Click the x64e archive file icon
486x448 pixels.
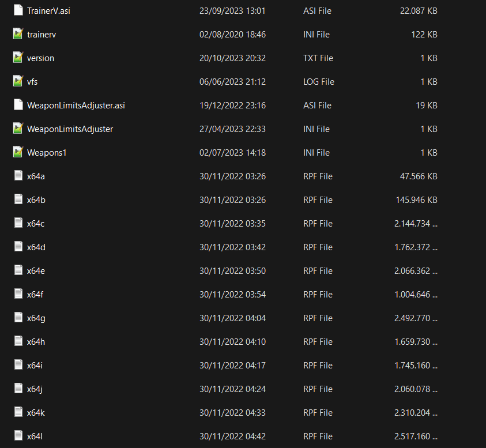pos(18,270)
